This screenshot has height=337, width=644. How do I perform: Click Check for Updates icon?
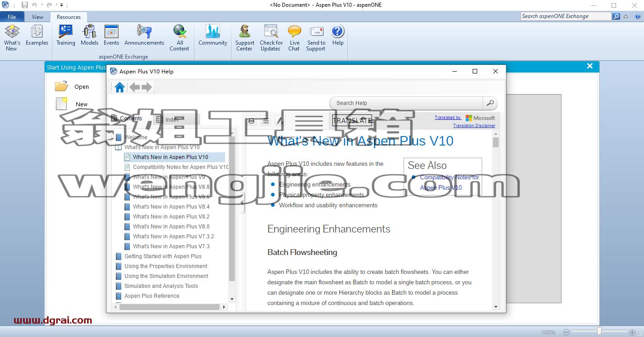(x=271, y=37)
